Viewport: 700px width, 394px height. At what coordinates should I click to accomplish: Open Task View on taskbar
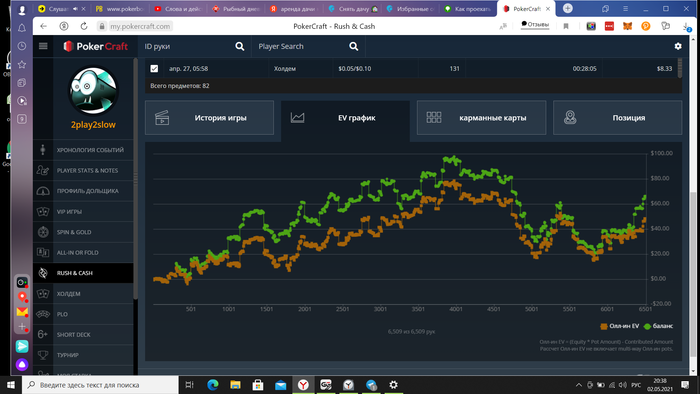click(189, 385)
